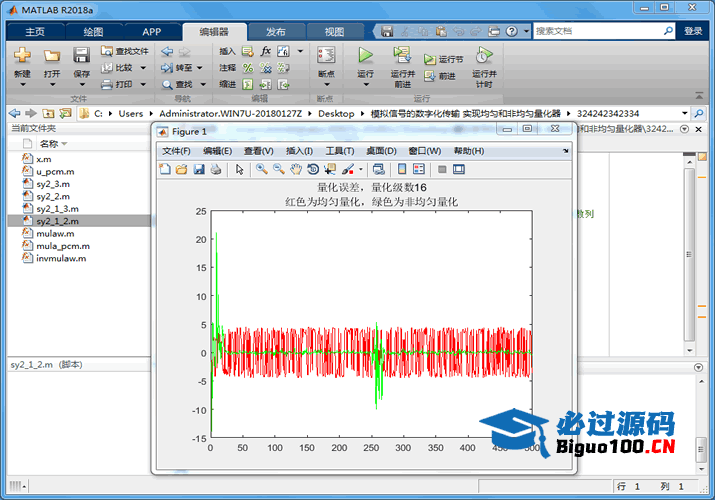Switch to the 绘图 Plots tab
This screenshot has width=715, height=500.
(93, 31)
